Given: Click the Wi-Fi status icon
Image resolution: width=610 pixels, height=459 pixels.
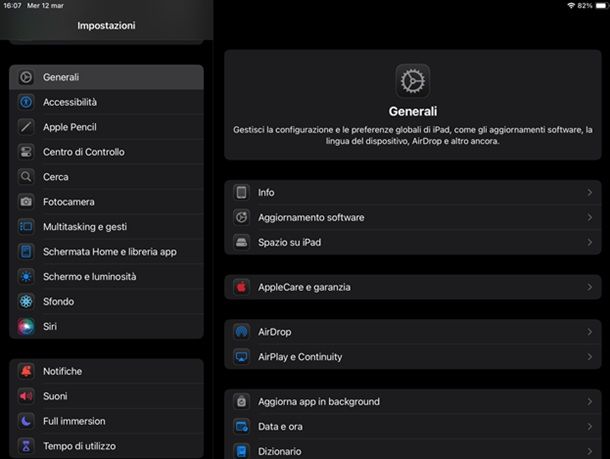Looking at the screenshot, I should pos(571,5).
